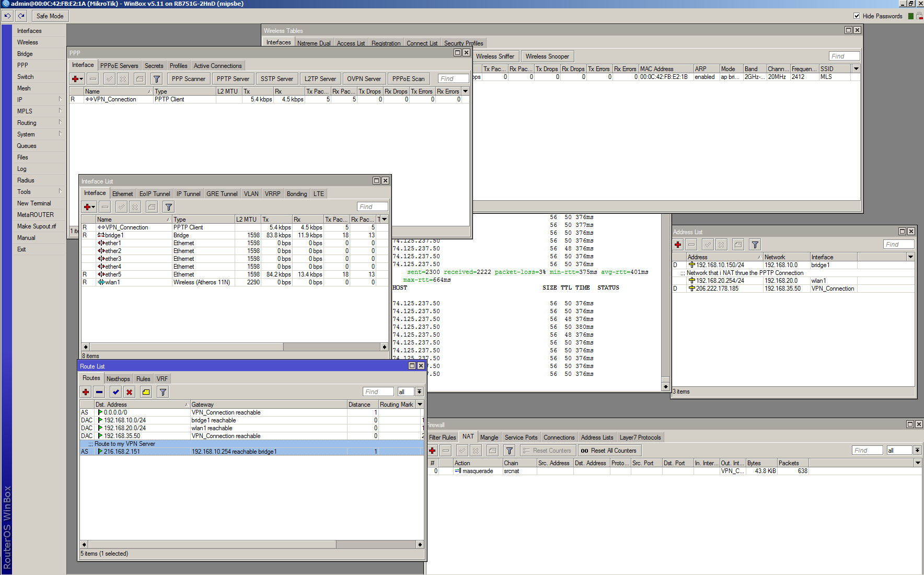
Task: Redo the undone configuration change
Action: pyautogui.click(x=20, y=16)
